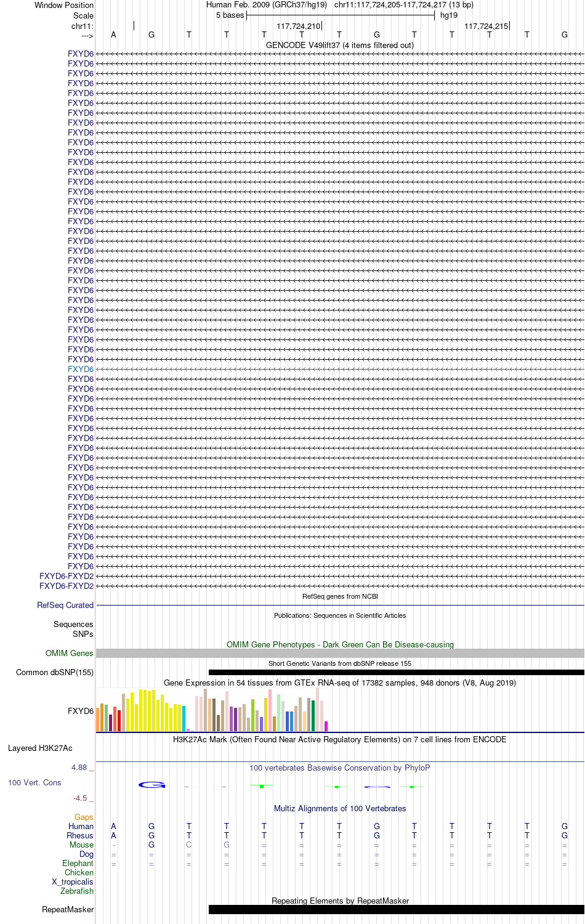585x924 pixels.
Task: Click the magenta bar in GTEx chart
Action: tap(326, 726)
